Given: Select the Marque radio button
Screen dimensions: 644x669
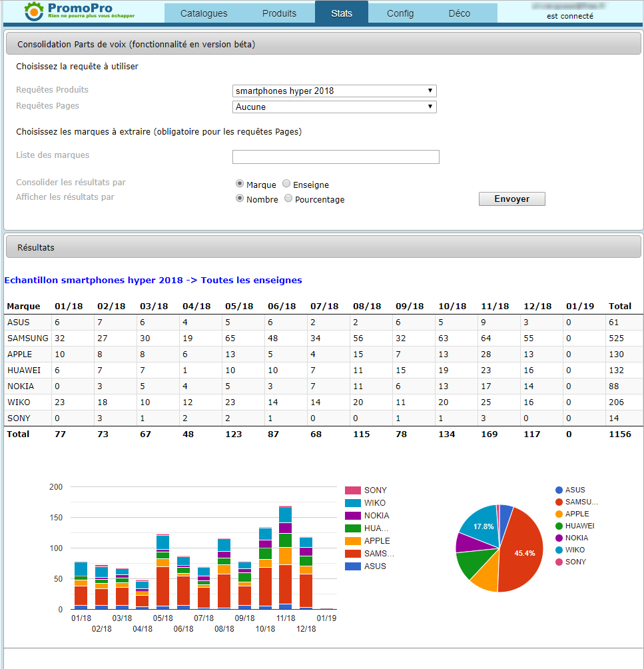Looking at the screenshot, I should click(x=240, y=184).
